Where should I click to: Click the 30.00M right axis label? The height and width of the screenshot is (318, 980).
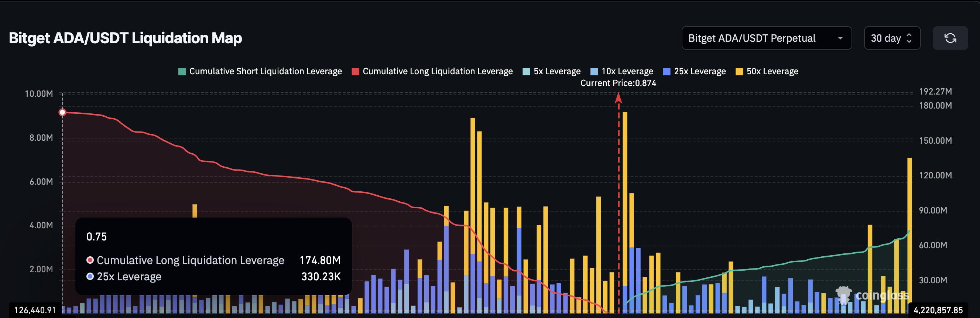(x=933, y=280)
